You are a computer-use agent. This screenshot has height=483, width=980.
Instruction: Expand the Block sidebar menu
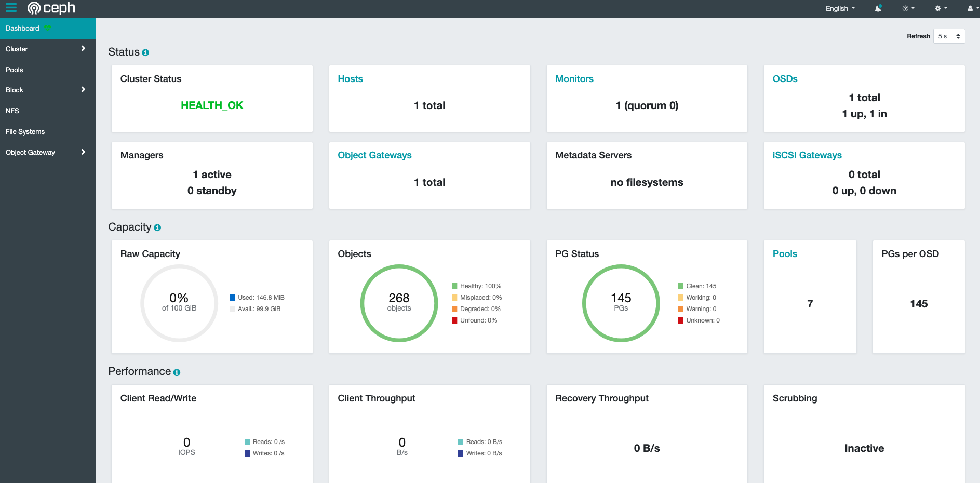coord(46,90)
